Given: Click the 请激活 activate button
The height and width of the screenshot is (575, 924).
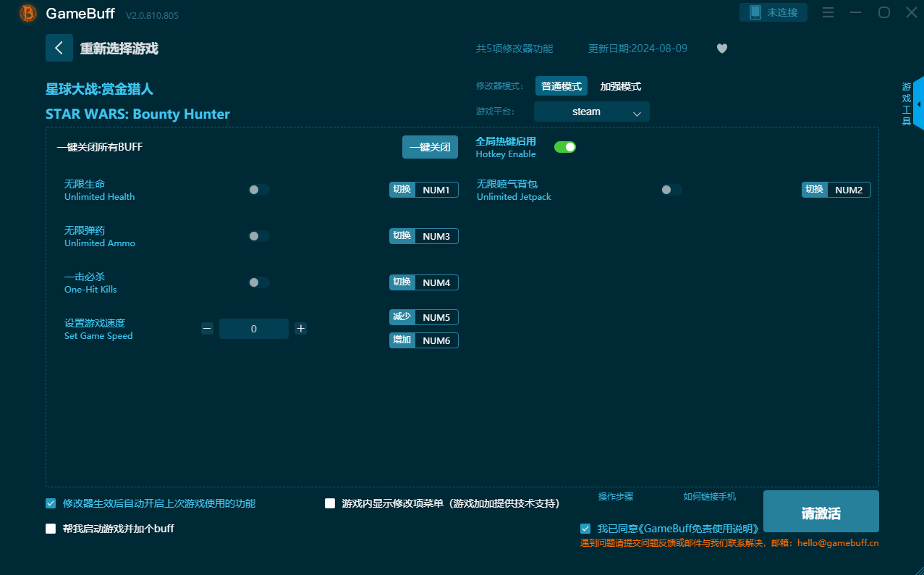Looking at the screenshot, I should point(821,513).
